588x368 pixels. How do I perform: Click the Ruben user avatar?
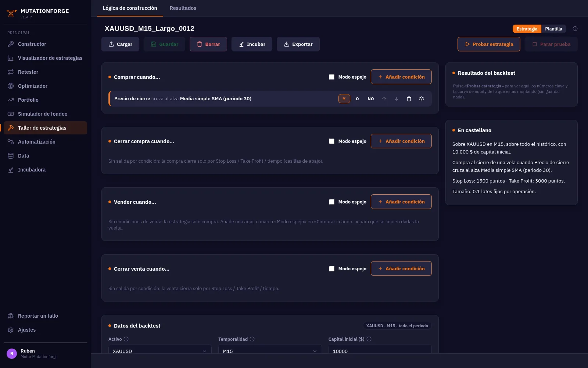click(x=12, y=354)
